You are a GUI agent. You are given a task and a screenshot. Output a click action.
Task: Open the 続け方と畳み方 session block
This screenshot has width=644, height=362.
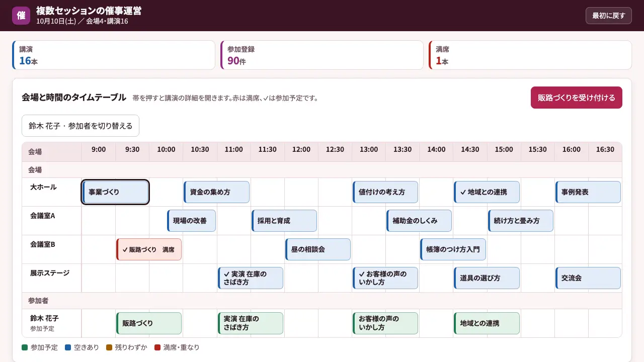coord(520,221)
